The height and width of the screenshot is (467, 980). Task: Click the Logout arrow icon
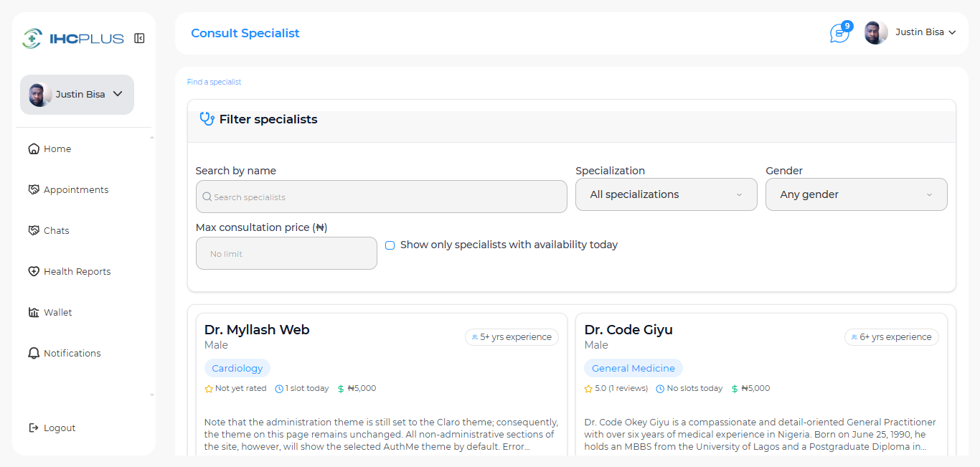pos(34,428)
